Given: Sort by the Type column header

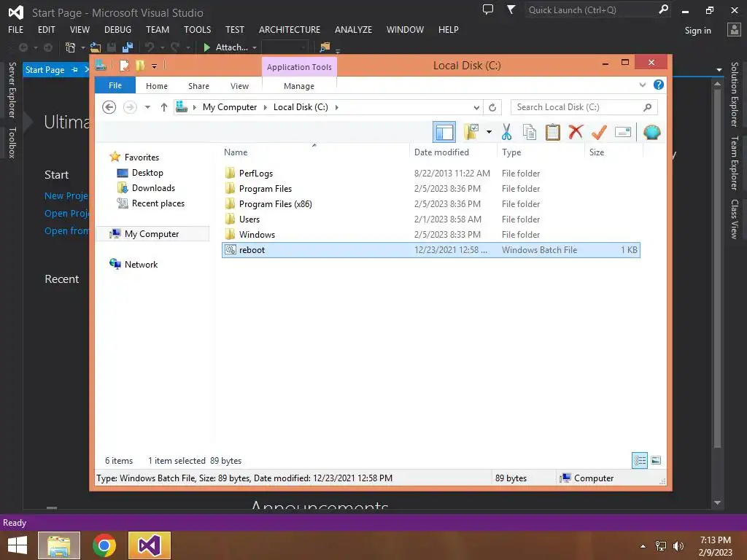Looking at the screenshot, I should (x=511, y=152).
